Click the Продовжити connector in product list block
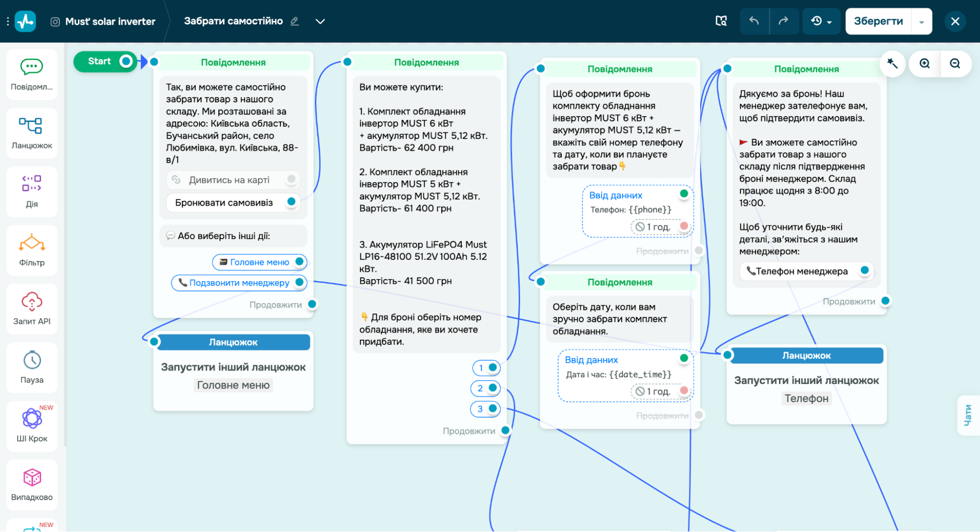Image resolution: width=980 pixels, height=532 pixels. pyautogui.click(x=505, y=431)
